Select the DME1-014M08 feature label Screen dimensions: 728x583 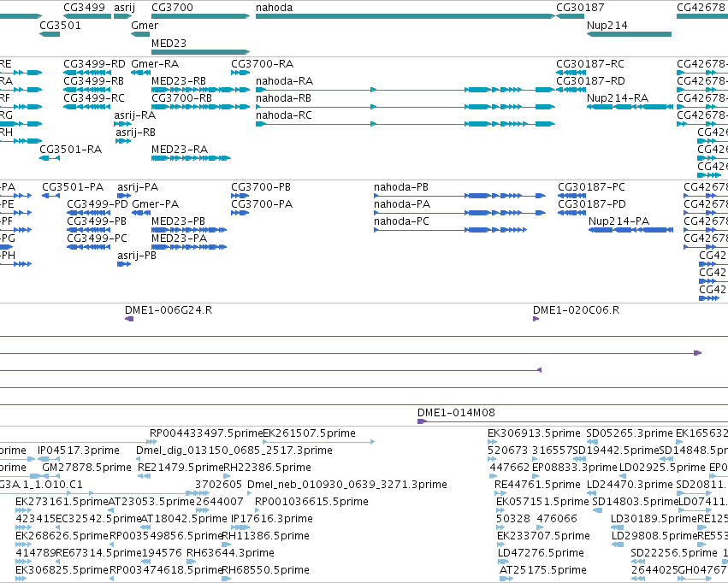pos(456,413)
